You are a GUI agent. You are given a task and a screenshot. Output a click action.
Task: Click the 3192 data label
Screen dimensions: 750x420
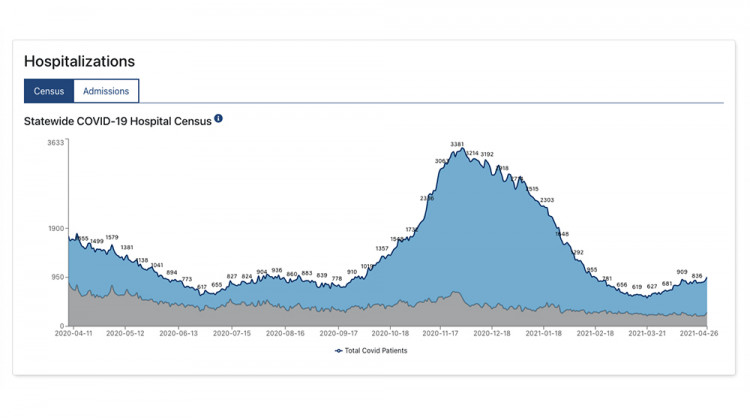487,154
